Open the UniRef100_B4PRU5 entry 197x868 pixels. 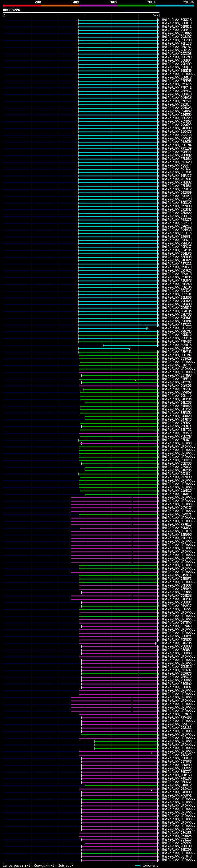click(177, 399)
